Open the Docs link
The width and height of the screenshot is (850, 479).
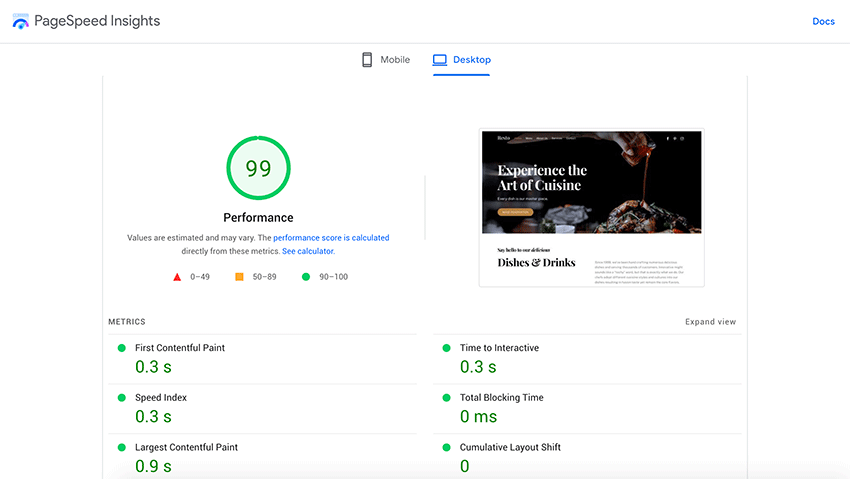click(823, 21)
